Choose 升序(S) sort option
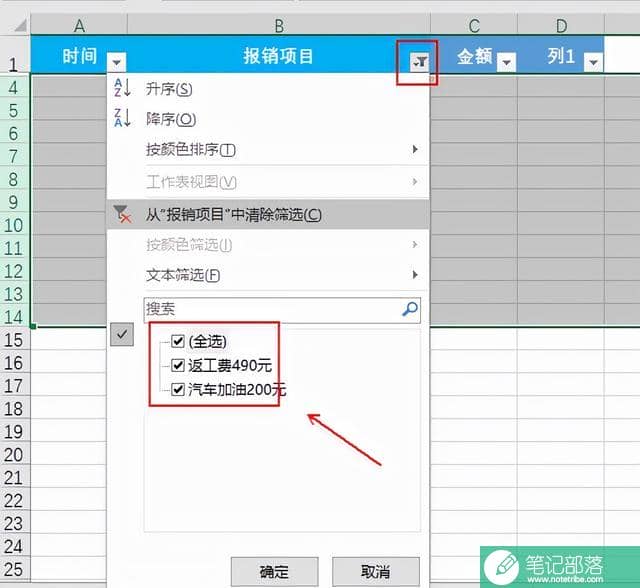 pyautogui.click(x=268, y=88)
